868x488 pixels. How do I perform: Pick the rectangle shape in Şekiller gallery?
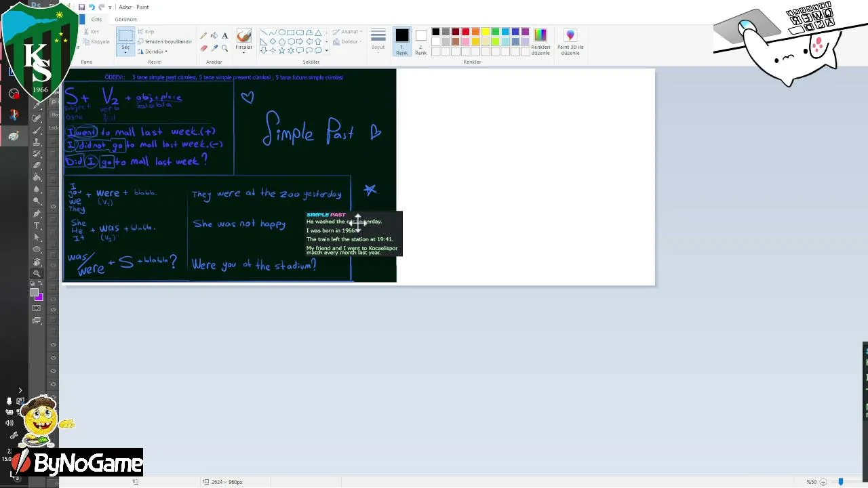tap(291, 33)
